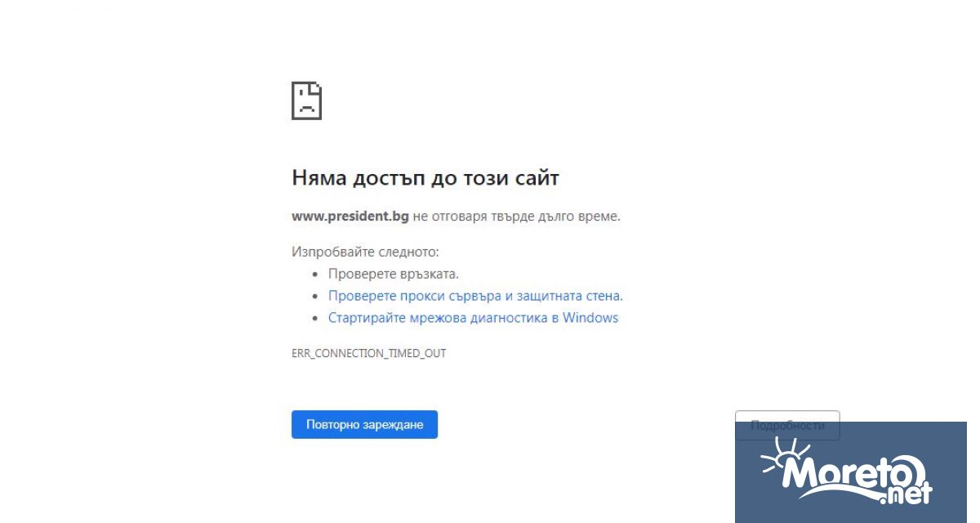Click bullet before Проверете връзката
Viewport: 980px width, 523px height.
tap(315, 275)
